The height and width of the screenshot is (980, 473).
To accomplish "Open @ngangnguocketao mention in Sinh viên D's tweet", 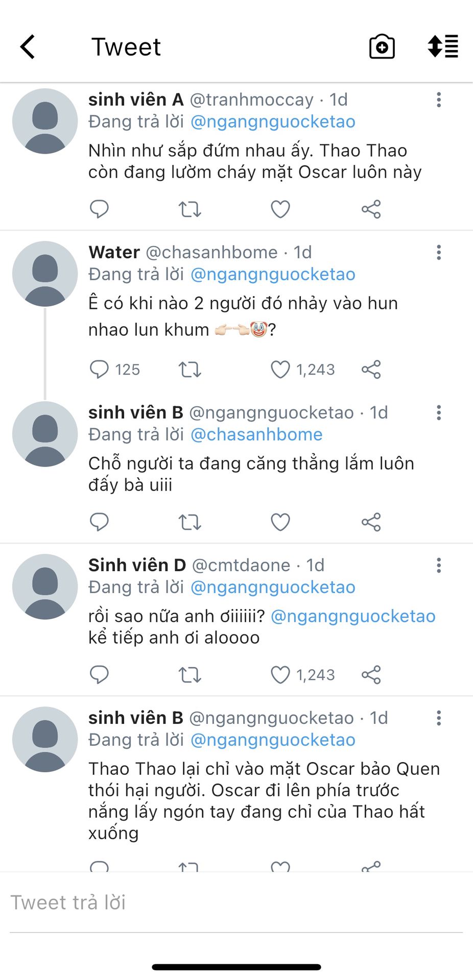I will click(353, 616).
